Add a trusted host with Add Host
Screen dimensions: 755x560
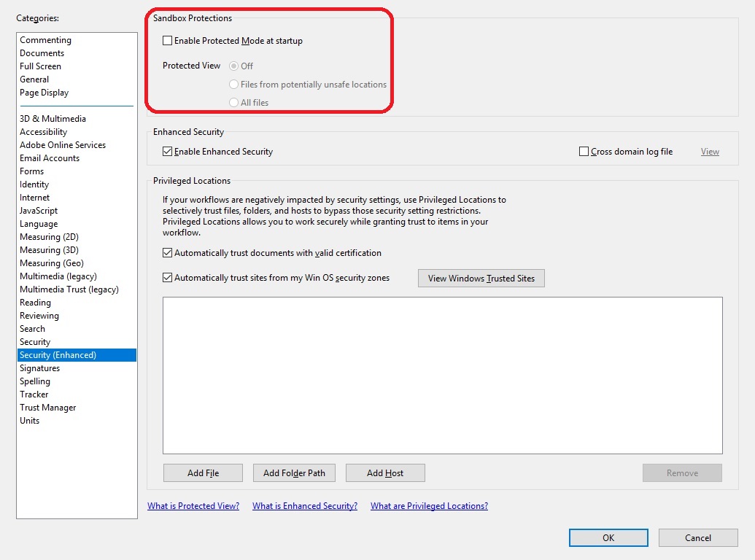pos(385,472)
